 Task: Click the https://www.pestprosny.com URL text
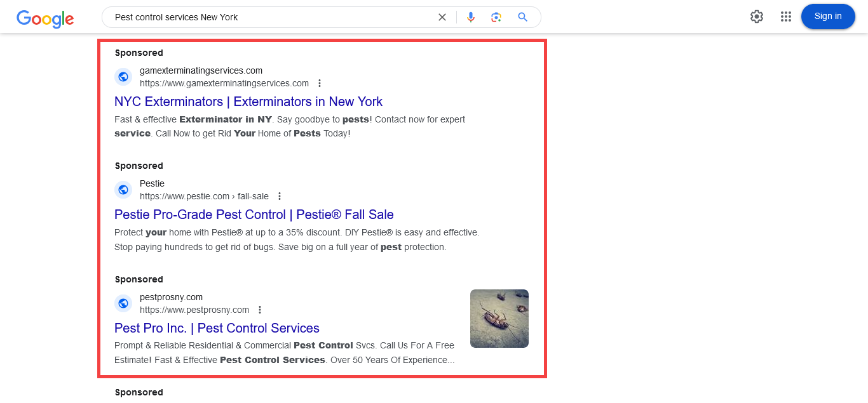point(194,310)
